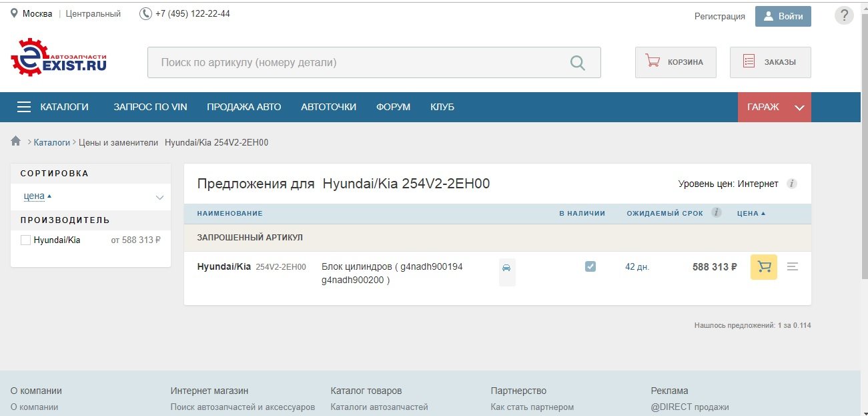Click the search magnifier icon

click(577, 63)
